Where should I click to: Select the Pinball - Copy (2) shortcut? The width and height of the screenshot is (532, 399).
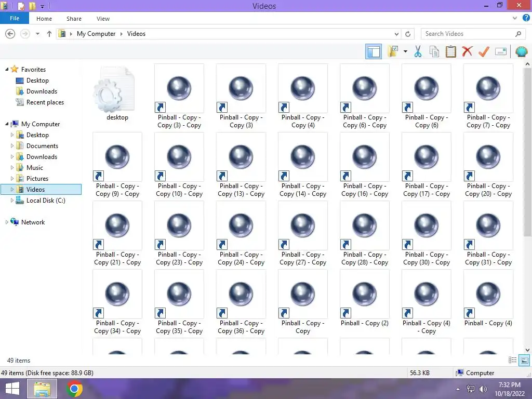pos(364,299)
